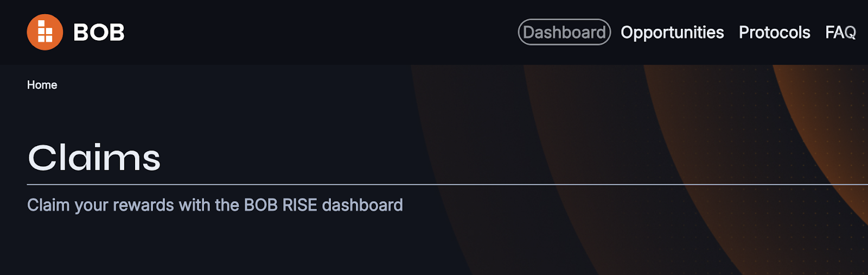Viewport: 868px width, 275px height.
Task: Open the Dashboard navigation tab
Action: click(564, 32)
